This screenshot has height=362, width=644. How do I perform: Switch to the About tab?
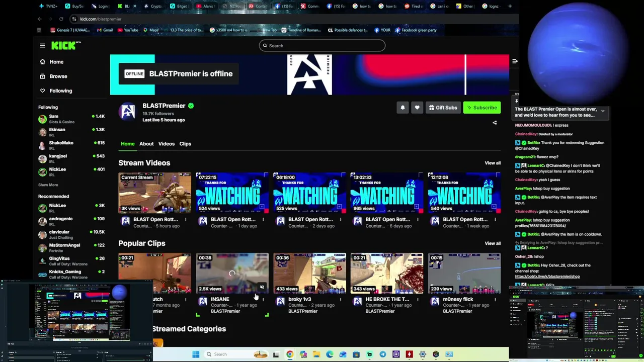pos(146,144)
